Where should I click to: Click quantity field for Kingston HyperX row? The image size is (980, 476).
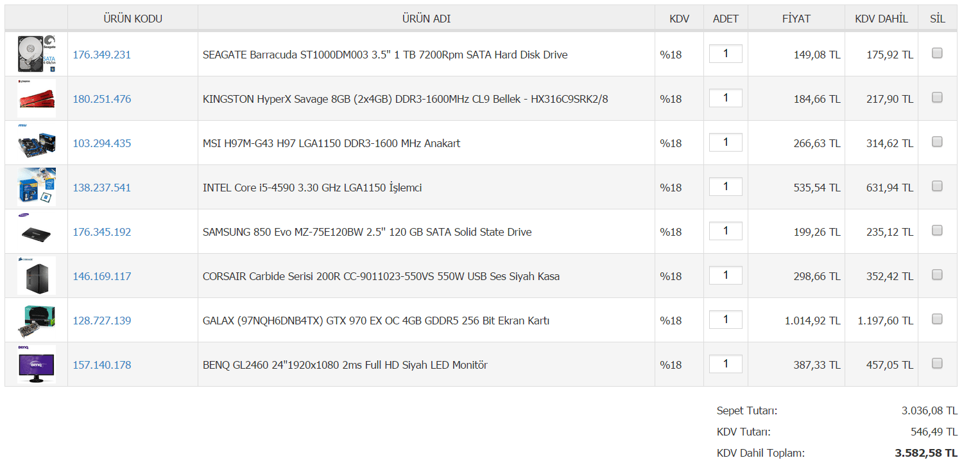coord(726,98)
